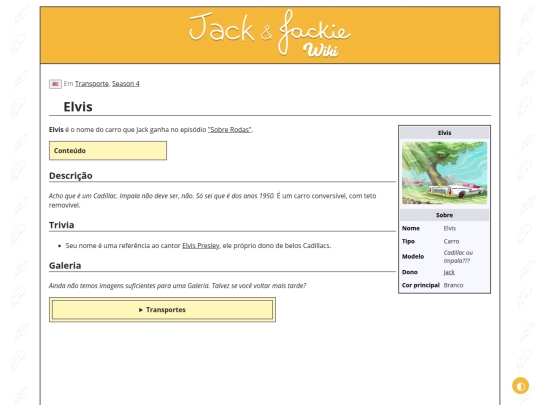Expand the Transportes navigation box
Image resolution: width=540 pixels, height=405 pixels.
(x=162, y=310)
